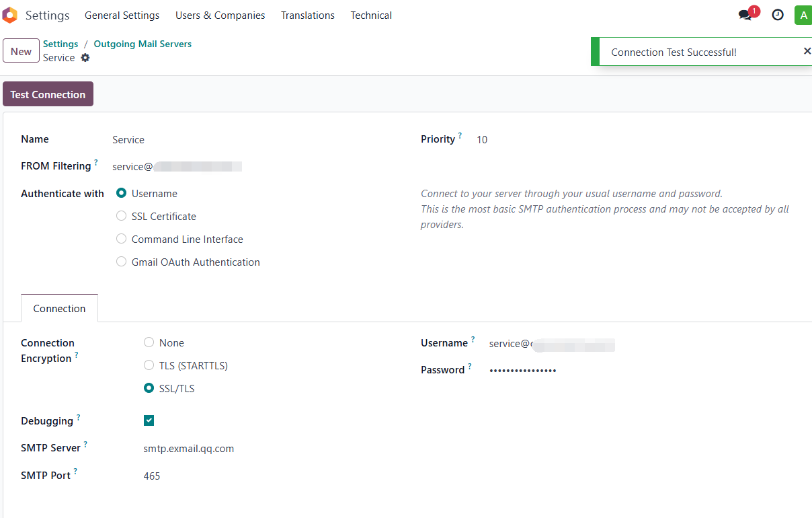Show help tooltip for Connection Encryption
The image size is (812, 518).
(x=77, y=355)
